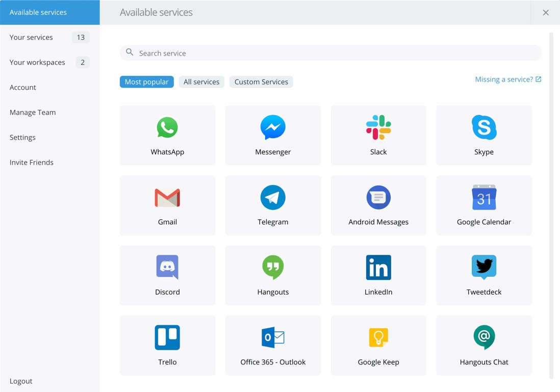
Task: Click Logout at the sidebar bottom
Action: [x=21, y=381]
